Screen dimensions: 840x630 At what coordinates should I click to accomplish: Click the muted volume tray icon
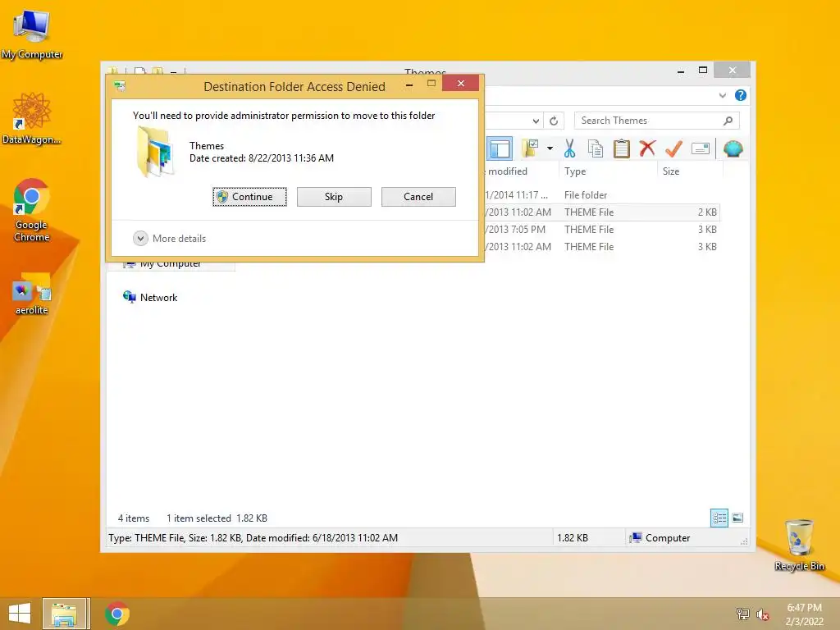(x=762, y=614)
